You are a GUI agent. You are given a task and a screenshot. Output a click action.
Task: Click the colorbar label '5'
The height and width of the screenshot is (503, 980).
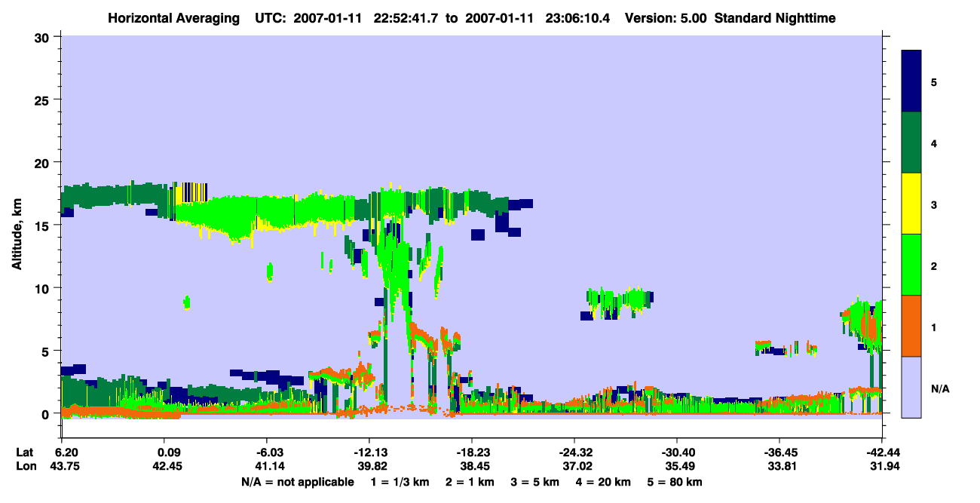click(934, 81)
